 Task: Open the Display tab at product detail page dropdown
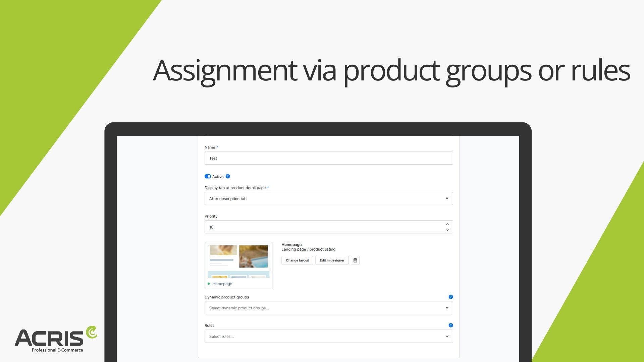point(329,198)
